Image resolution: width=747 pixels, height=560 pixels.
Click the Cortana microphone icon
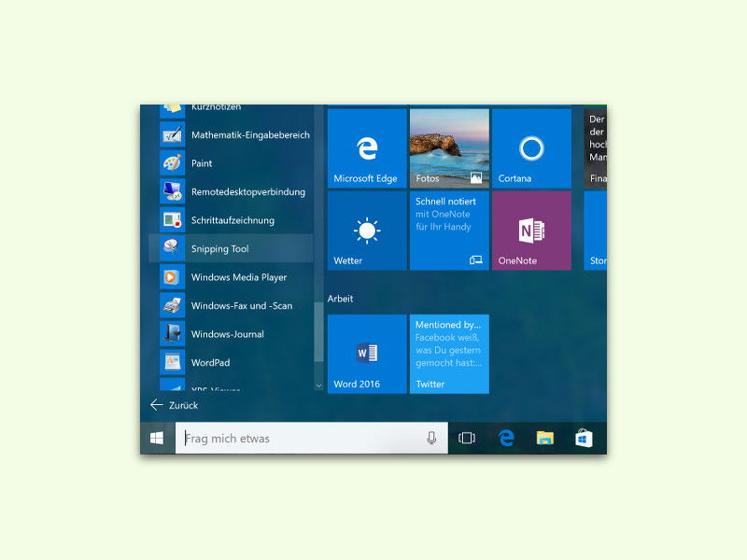click(431, 438)
